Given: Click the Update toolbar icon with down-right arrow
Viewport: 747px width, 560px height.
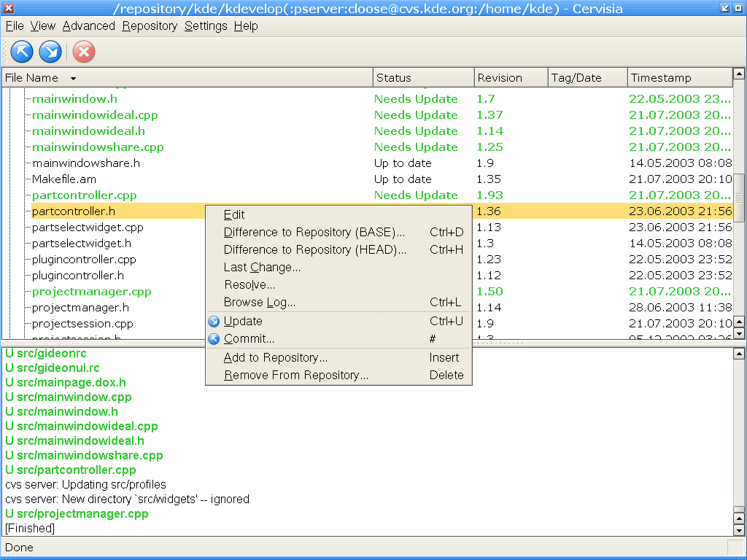Looking at the screenshot, I should click(50, 52).
